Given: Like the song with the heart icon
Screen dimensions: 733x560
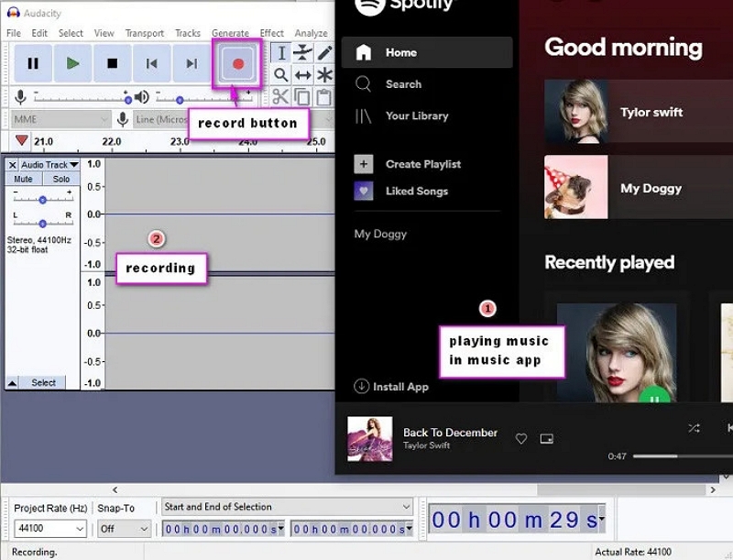Looking at the screenshot, I should (521, 439).
